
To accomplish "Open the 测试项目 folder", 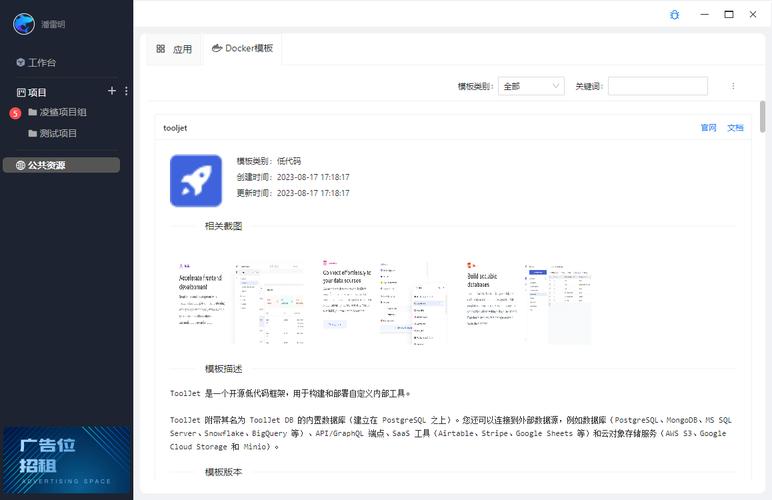I will 53,133.
